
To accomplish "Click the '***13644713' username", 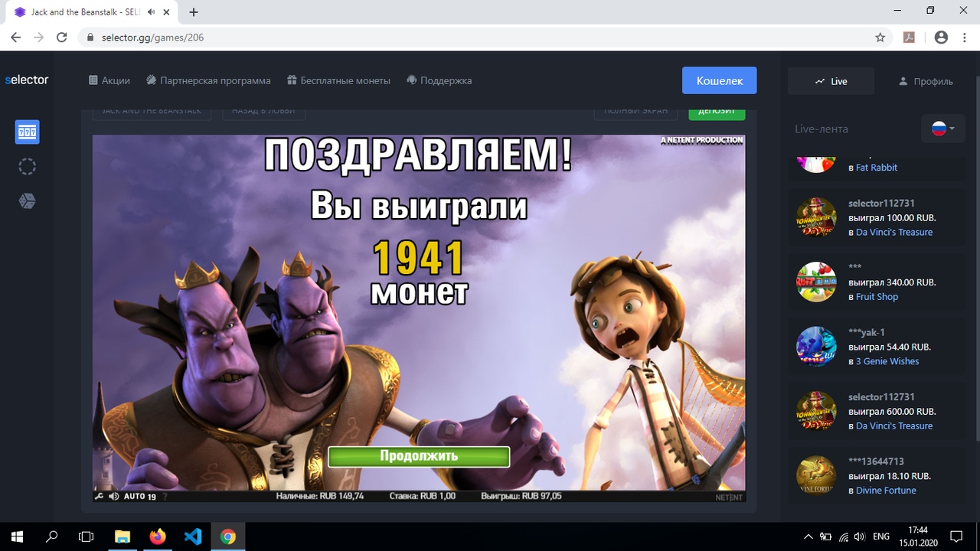I will (876, 461).
